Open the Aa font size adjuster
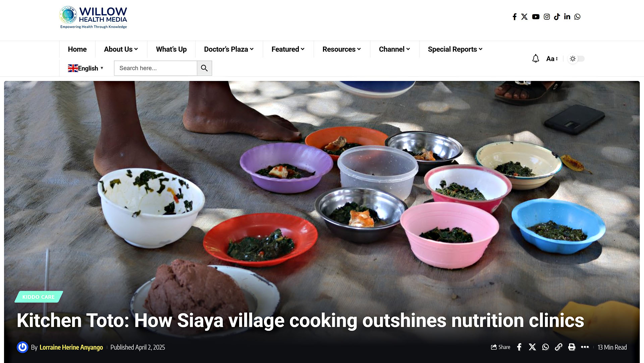 coord(552,59)
